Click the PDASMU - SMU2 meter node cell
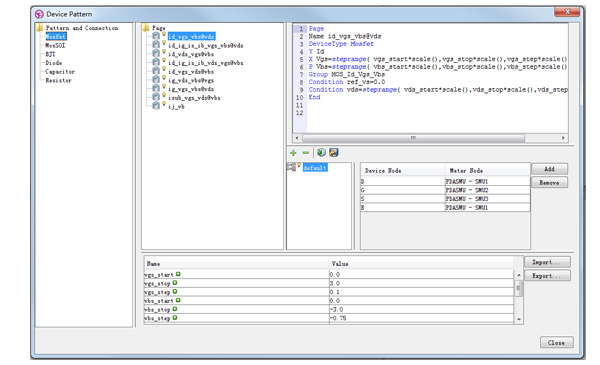Screen dimensions: 600x365 pyautogui.click(x=488, y=190)
